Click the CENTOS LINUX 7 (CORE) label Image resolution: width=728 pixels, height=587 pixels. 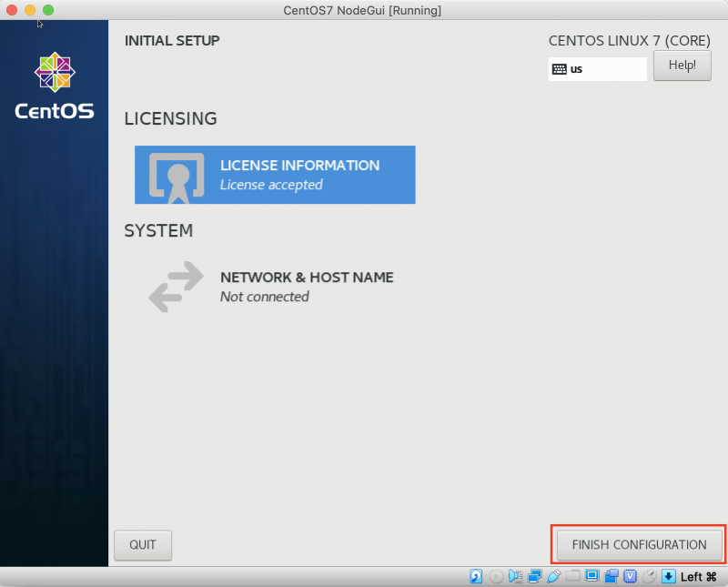pos(630,41)
